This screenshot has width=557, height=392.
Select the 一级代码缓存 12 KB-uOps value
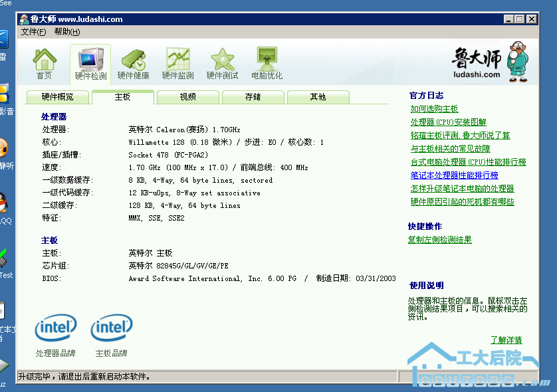[194, 193]
